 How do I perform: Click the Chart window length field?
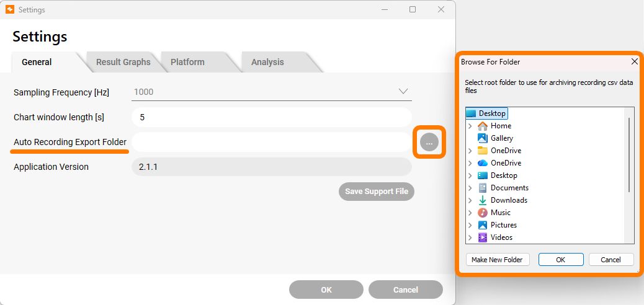(x=272, y=117)
